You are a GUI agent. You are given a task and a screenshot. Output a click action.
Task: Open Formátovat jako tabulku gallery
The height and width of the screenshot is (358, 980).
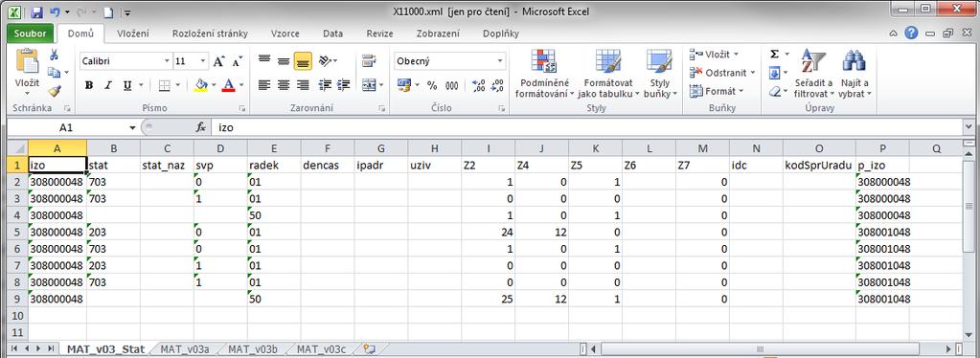pos(608,74)
